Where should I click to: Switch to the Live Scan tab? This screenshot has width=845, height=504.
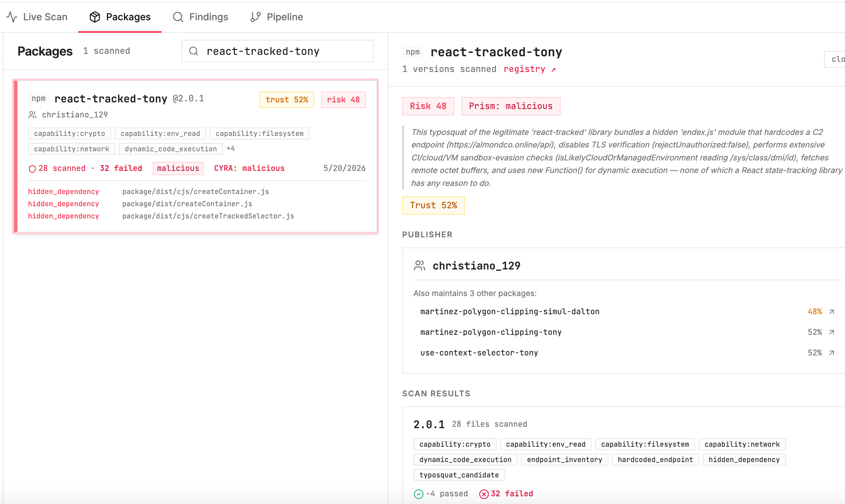tap(37, 17)
